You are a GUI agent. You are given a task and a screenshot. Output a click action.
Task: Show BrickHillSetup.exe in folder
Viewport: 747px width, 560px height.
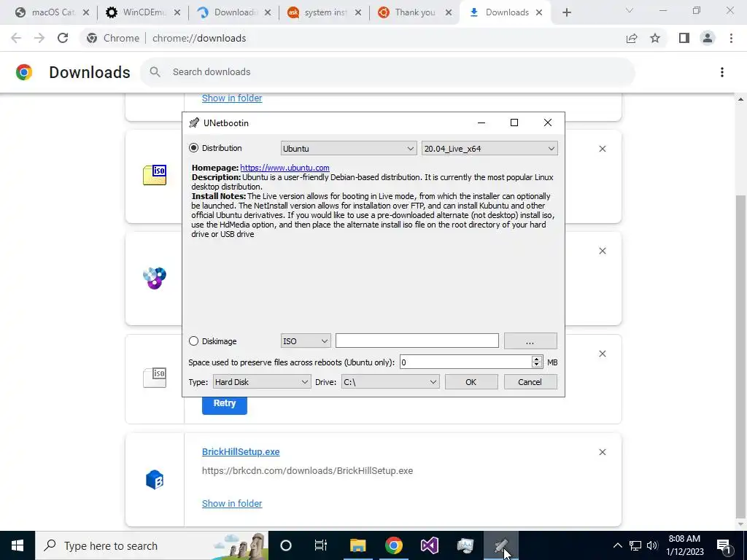pos(232,503)
